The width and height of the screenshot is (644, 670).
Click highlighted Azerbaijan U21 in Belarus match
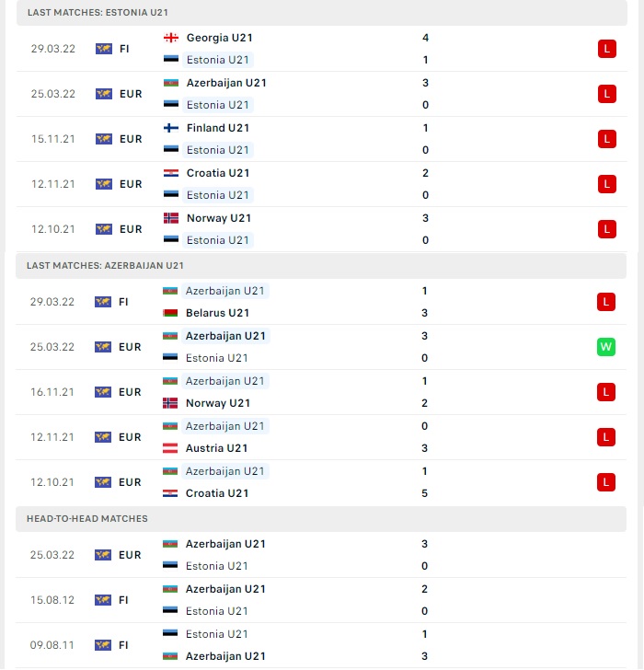pyautogui.click(x=225, y=291)
